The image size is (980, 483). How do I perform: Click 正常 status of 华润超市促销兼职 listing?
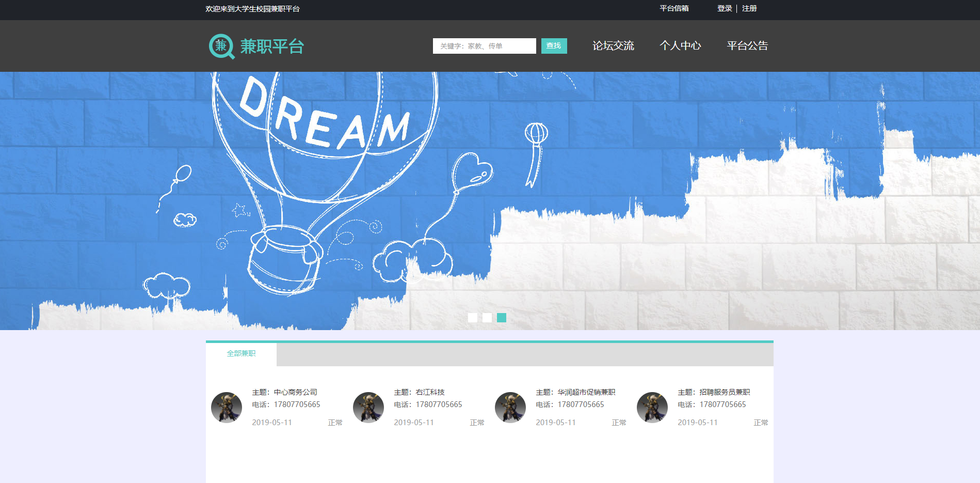pos(619,423)
